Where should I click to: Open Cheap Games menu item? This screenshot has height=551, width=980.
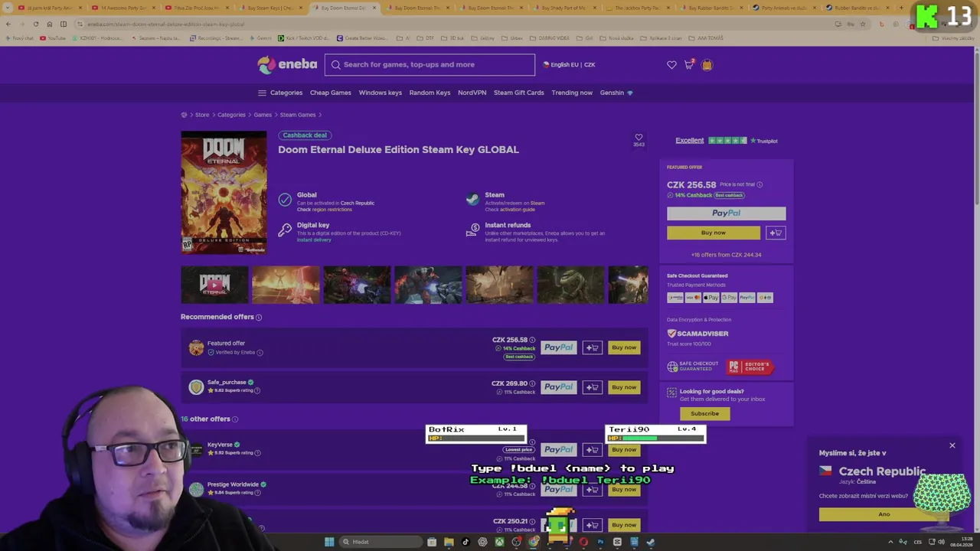pos(331,93)
